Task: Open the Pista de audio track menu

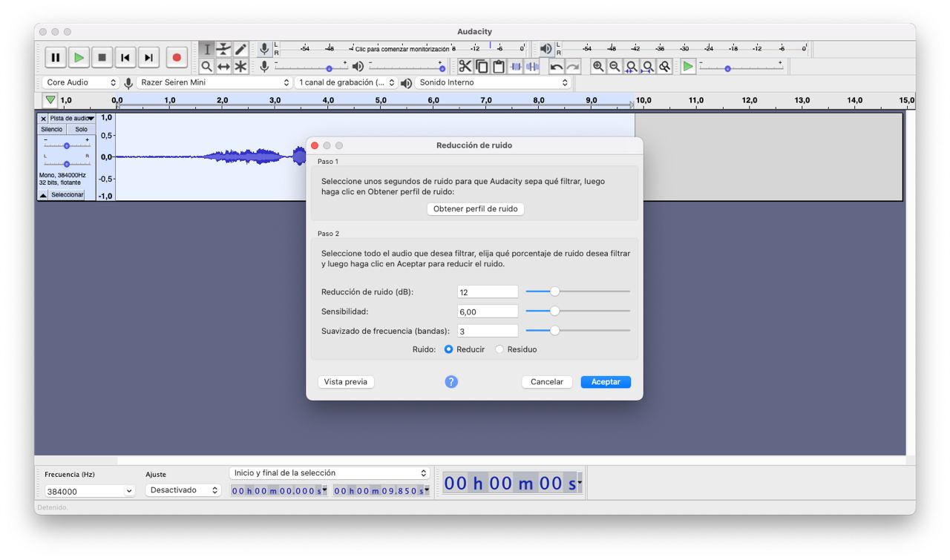Action: coord(72,119)
